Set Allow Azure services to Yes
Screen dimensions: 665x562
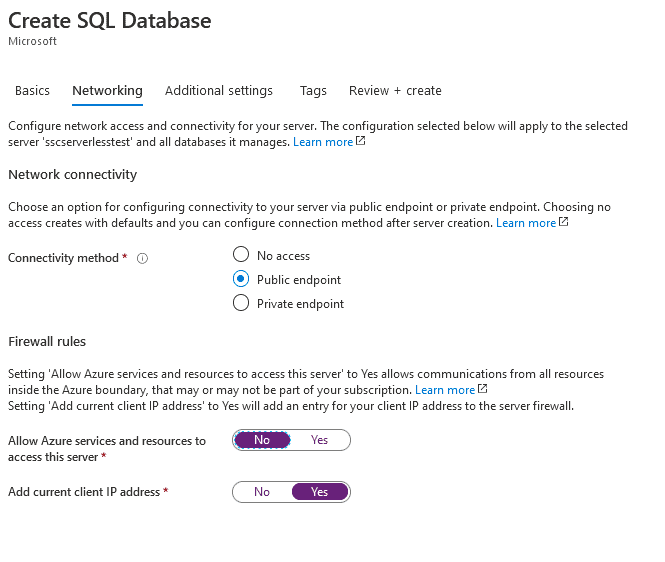coord(319,440)
